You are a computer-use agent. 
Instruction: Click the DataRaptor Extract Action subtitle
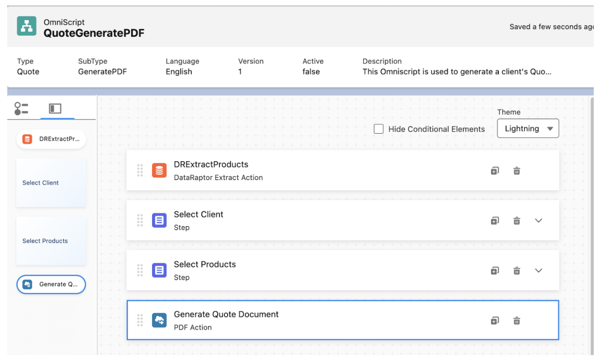click(218, 178)
